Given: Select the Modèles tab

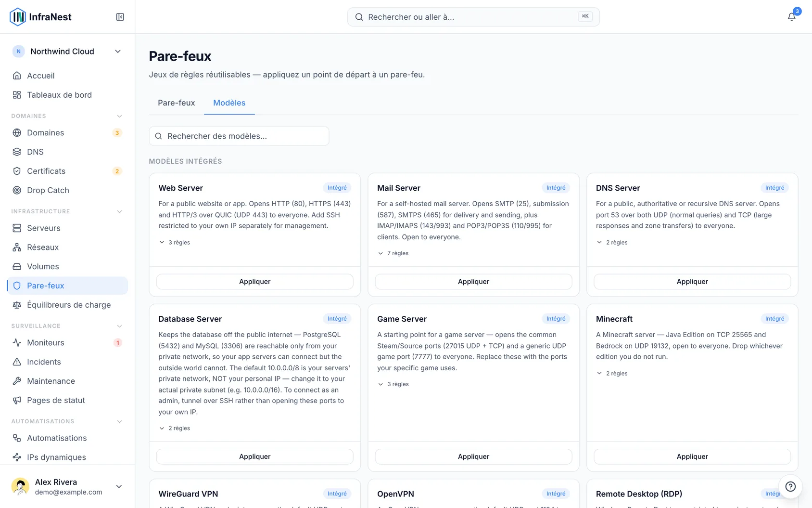Looking at the screenshot, I should (229, 103).
